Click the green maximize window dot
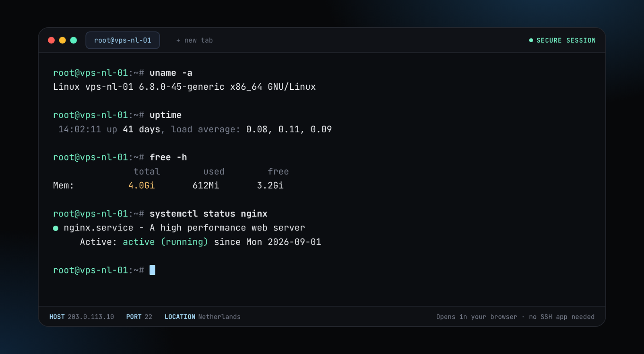644x354 pixels. click(74, 40)
